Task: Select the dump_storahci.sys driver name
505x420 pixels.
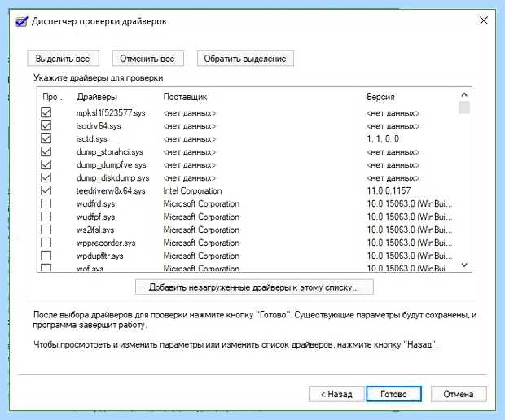Action: tap(109, 152)
